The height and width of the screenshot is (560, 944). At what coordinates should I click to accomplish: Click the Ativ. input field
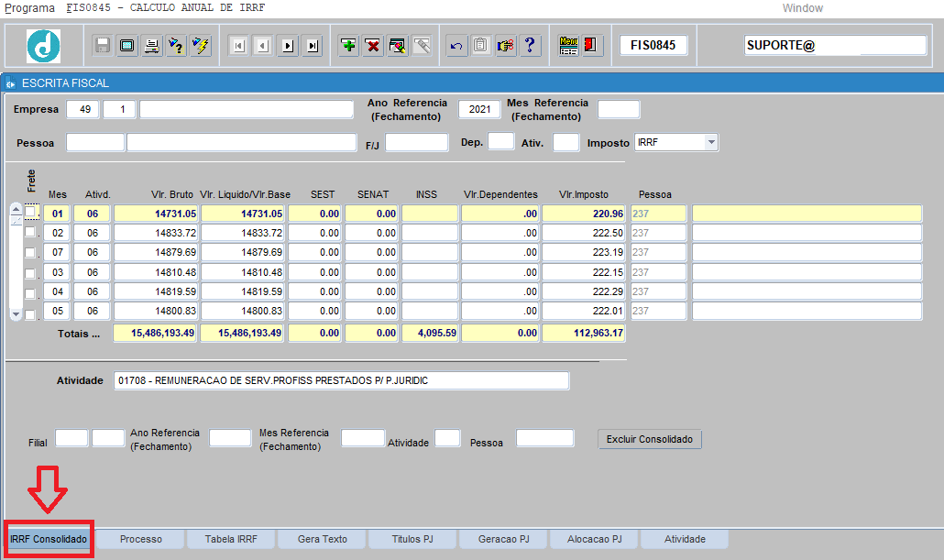pos(565,142)
